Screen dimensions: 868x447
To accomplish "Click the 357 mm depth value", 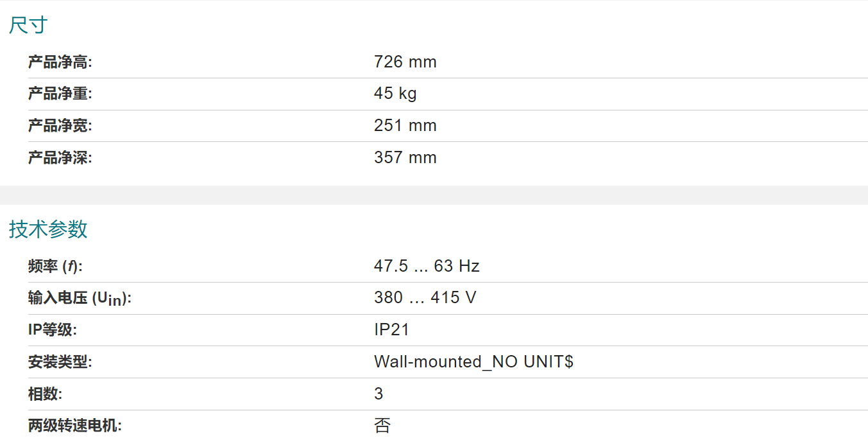I will pos(405,158).
